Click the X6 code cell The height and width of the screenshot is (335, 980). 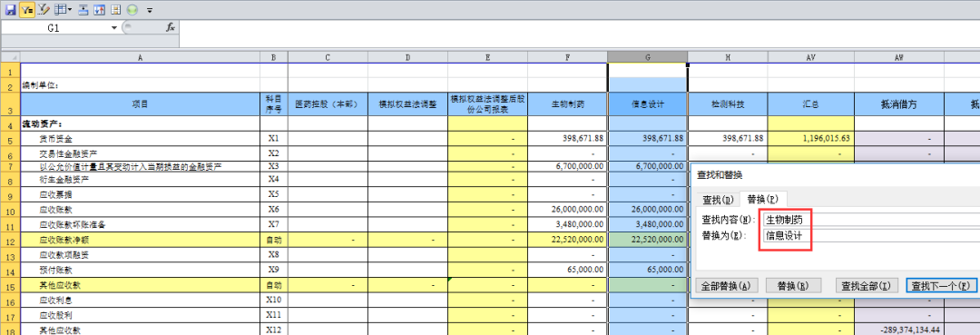point(274,210)
